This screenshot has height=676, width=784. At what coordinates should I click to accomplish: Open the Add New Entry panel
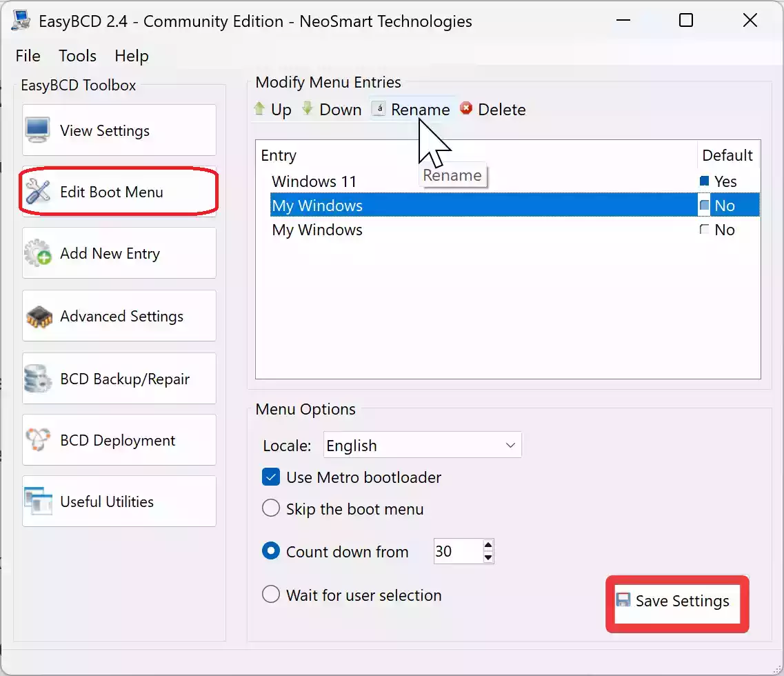tap(119, 254)
